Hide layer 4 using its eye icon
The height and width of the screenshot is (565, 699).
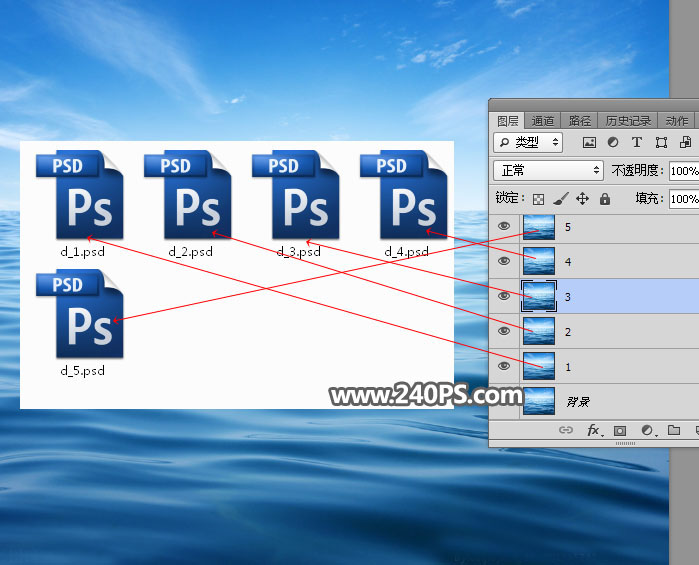504,261
